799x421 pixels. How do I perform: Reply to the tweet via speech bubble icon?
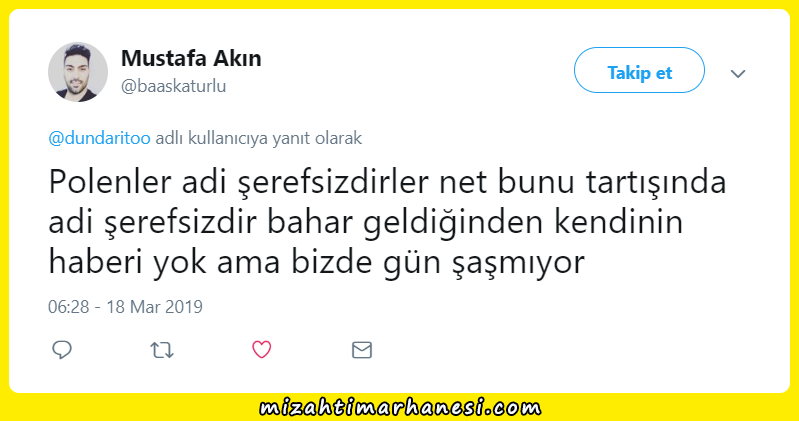[62, 350]
